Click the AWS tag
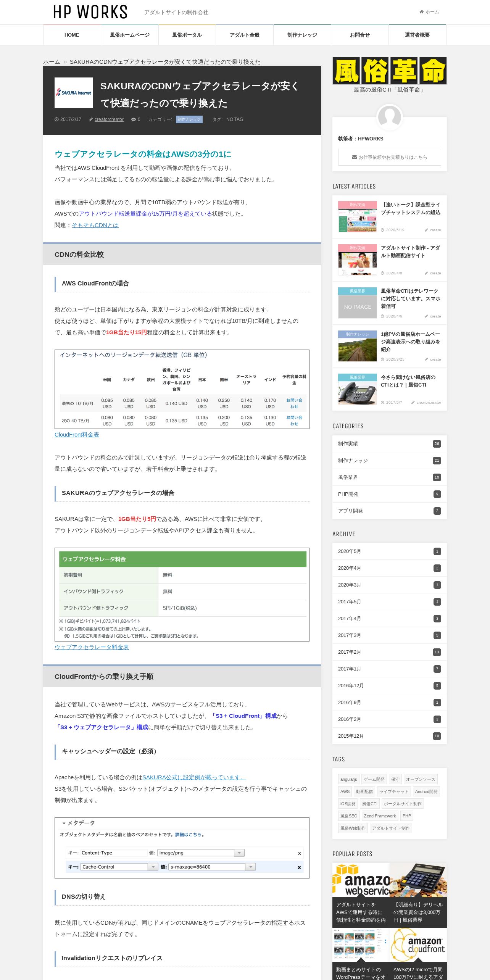Screen dimensions: 490x980 [x=345, y=791]
